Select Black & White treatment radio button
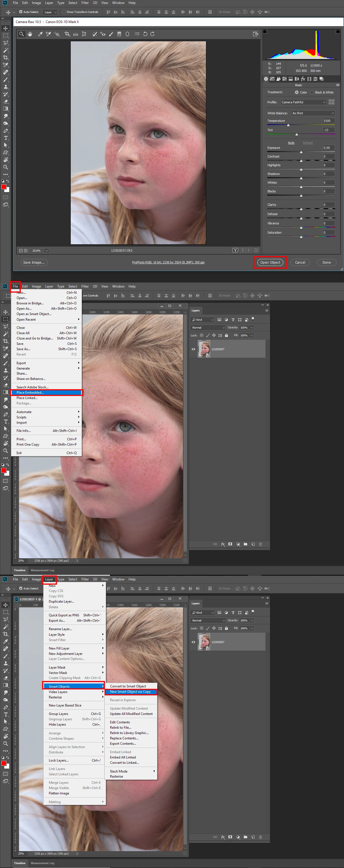 312,92
